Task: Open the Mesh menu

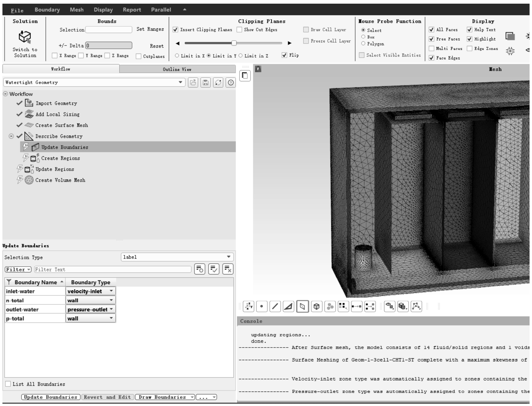Action: 77,10
